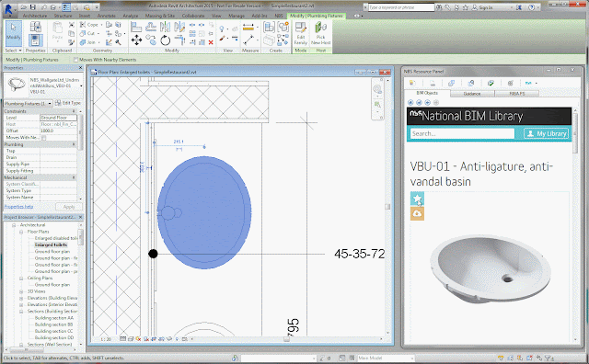Click the orange cloud download icon
The image size is (589, 364).
click(x=417, y=213)
